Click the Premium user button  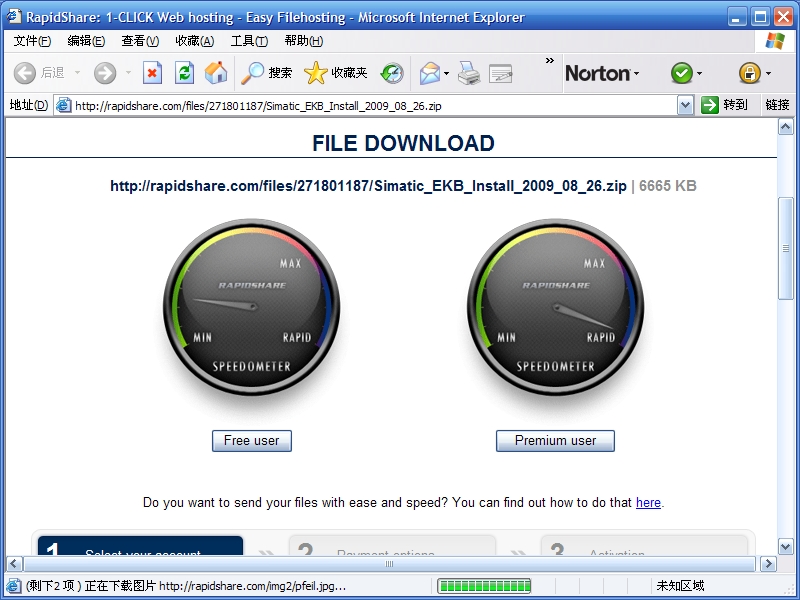pos(555,441)
